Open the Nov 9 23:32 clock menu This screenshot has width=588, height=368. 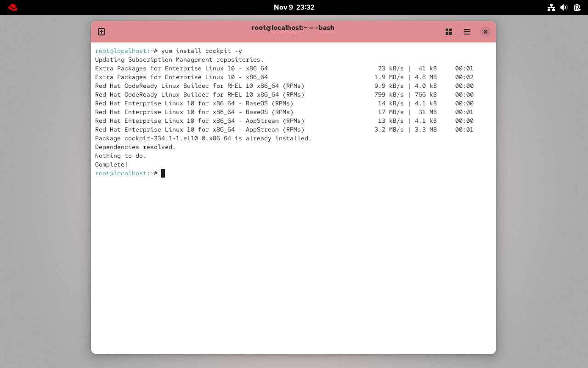(x=294, y=7)
